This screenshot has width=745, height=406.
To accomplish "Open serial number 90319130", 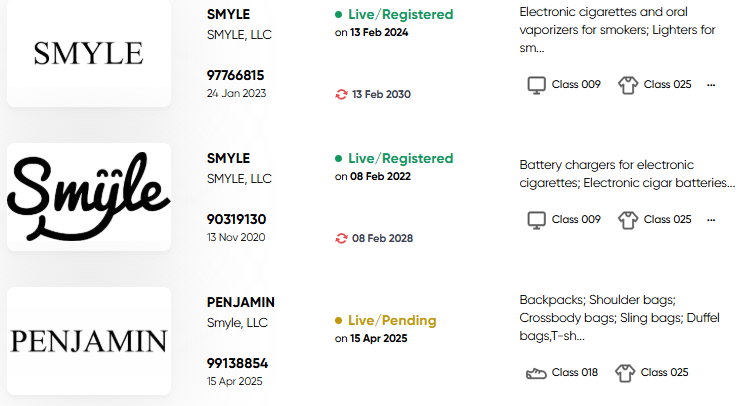I will click(236, 219).
